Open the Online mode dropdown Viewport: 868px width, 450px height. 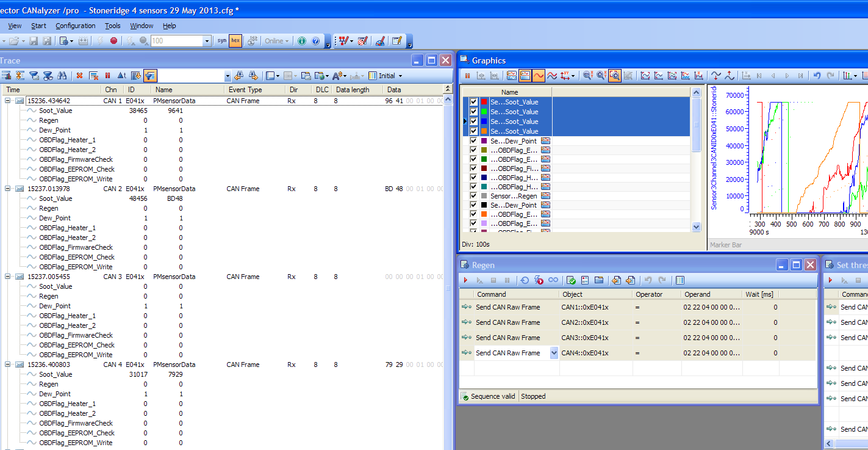278,41
